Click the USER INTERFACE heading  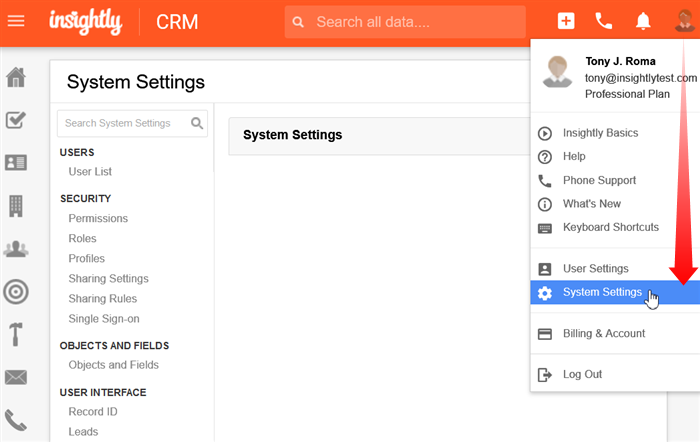click(103, 392)
